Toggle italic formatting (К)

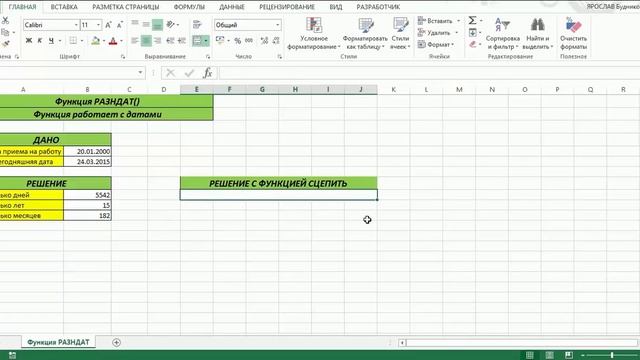40,40
